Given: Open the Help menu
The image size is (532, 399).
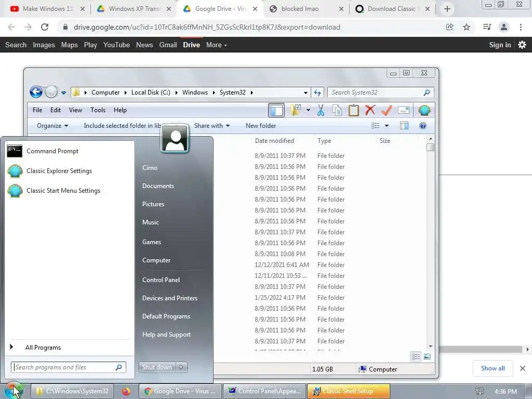Looking at the screenshot, I should 120,110.
